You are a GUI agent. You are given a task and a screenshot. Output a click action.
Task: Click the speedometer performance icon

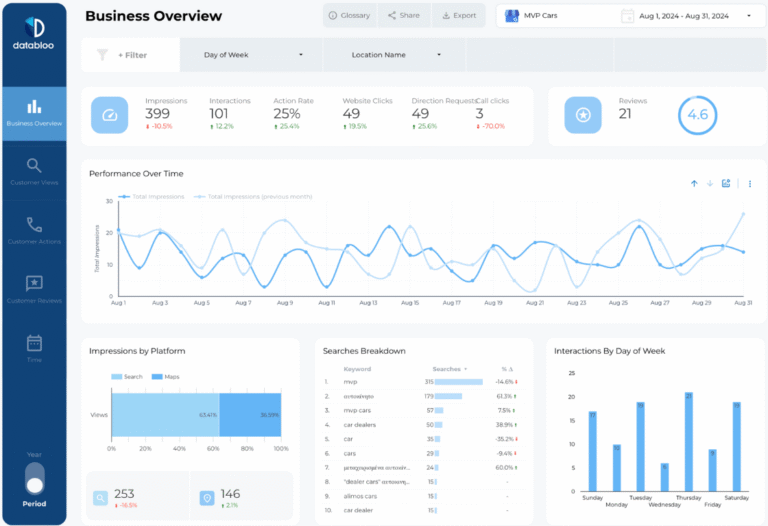[110, 115]
